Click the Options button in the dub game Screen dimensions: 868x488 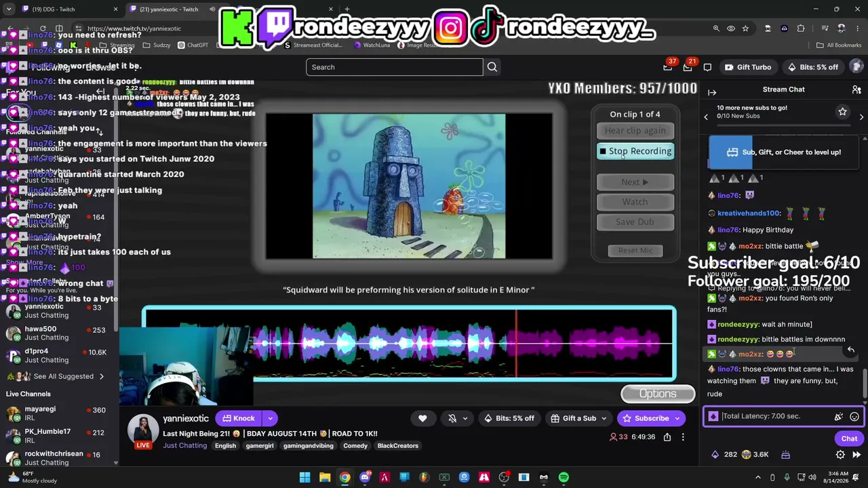(x=658, y=394)
